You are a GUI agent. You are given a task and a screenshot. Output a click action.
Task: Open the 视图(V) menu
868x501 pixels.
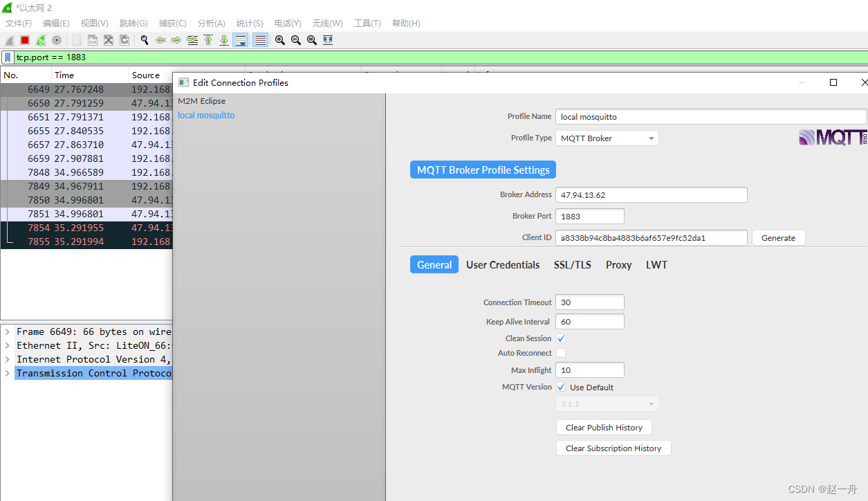(x=95, y=24)
